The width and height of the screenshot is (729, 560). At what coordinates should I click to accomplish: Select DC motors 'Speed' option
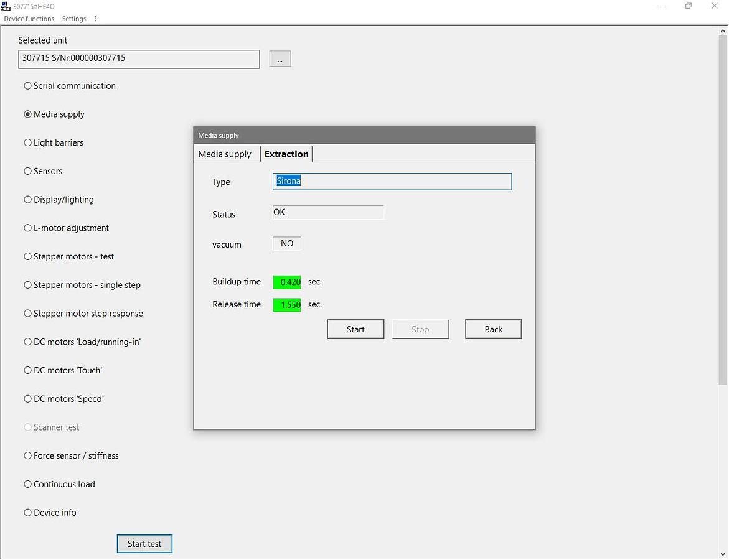coord(27,399)
